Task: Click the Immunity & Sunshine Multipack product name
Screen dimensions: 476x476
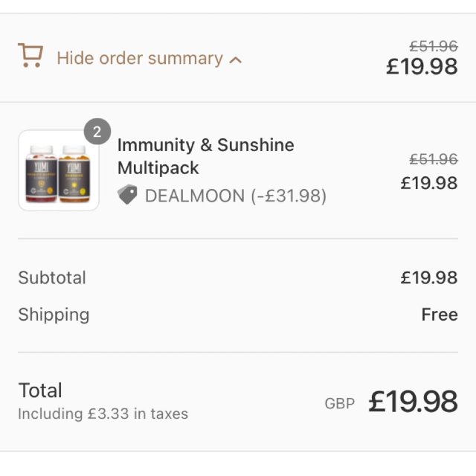Action: tap(205, 156)
